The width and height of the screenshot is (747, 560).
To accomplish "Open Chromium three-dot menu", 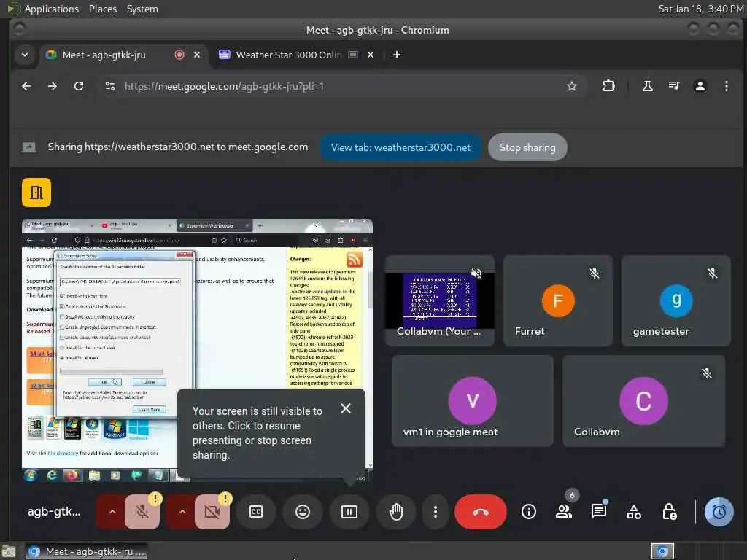I will click(x=726, y=86).
